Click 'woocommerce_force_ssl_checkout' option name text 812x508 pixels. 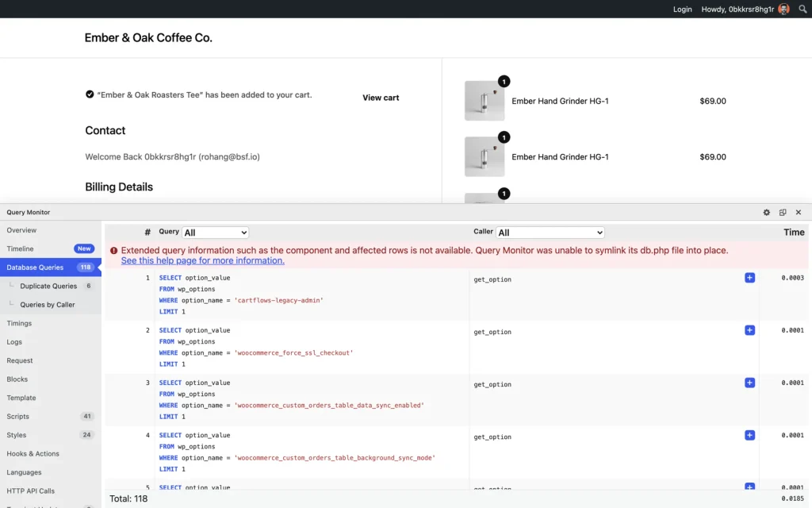point(293,353)
